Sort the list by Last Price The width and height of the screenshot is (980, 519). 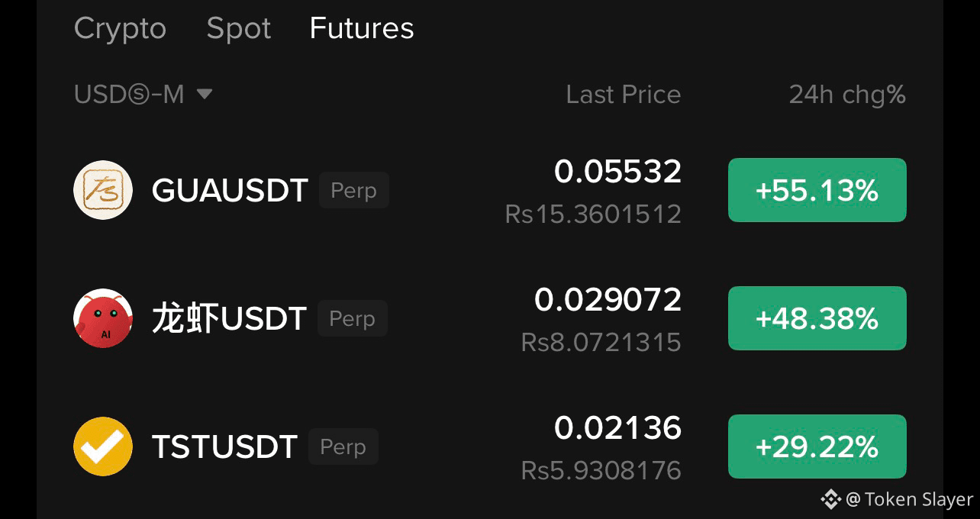pyautogui.click(x=624, y=94)
